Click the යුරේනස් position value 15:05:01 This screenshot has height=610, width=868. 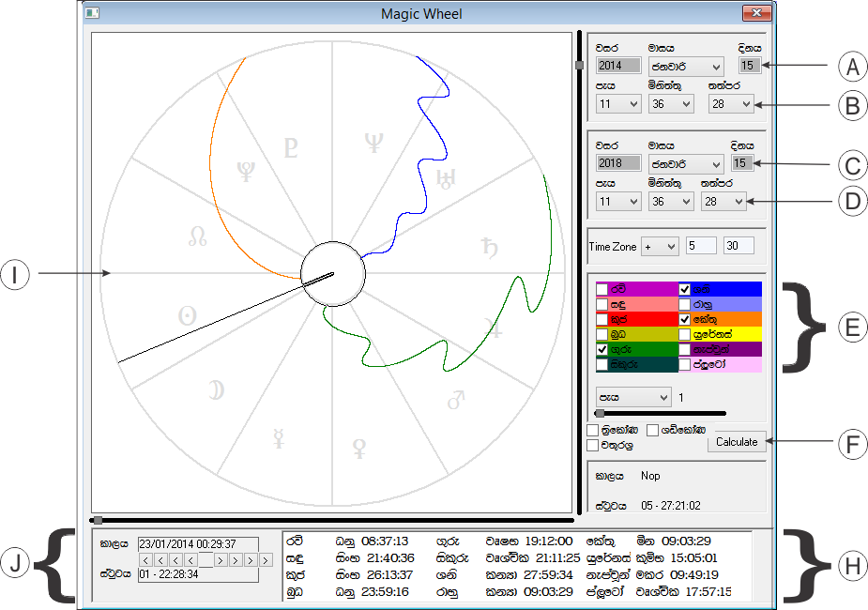[x=693, y=558]
